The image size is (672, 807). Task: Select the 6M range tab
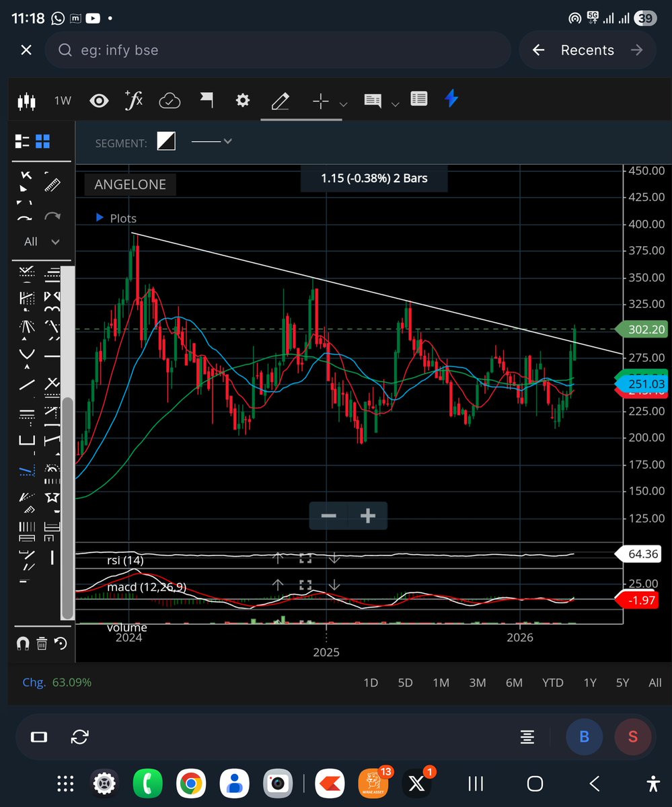coord(514,683)
